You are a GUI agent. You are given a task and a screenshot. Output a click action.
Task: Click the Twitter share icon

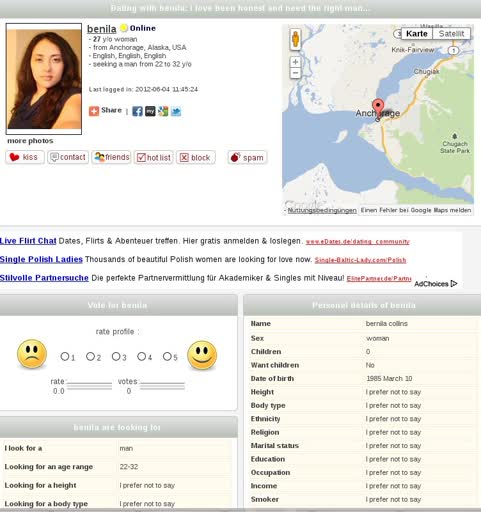[x=176, y=111]
